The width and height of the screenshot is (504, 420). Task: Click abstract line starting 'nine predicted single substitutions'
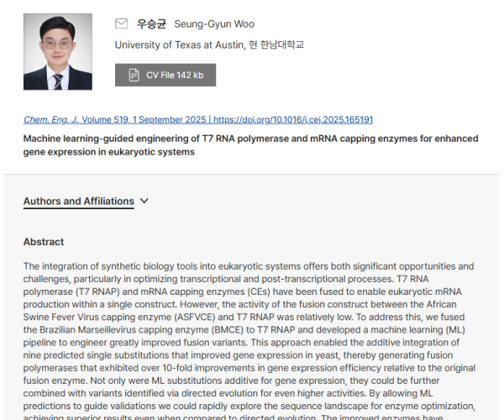[238, 355]
